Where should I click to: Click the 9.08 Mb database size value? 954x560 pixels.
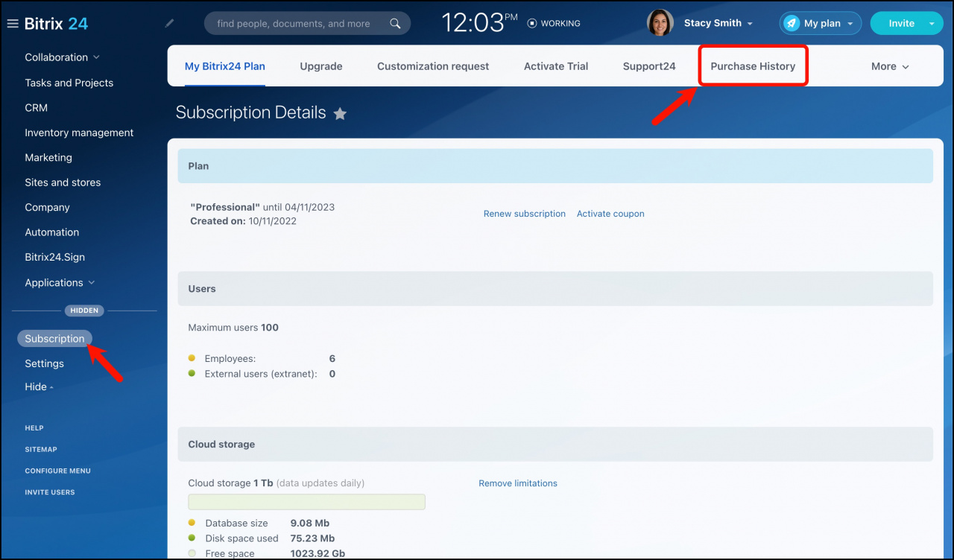(x=310, y=524)
